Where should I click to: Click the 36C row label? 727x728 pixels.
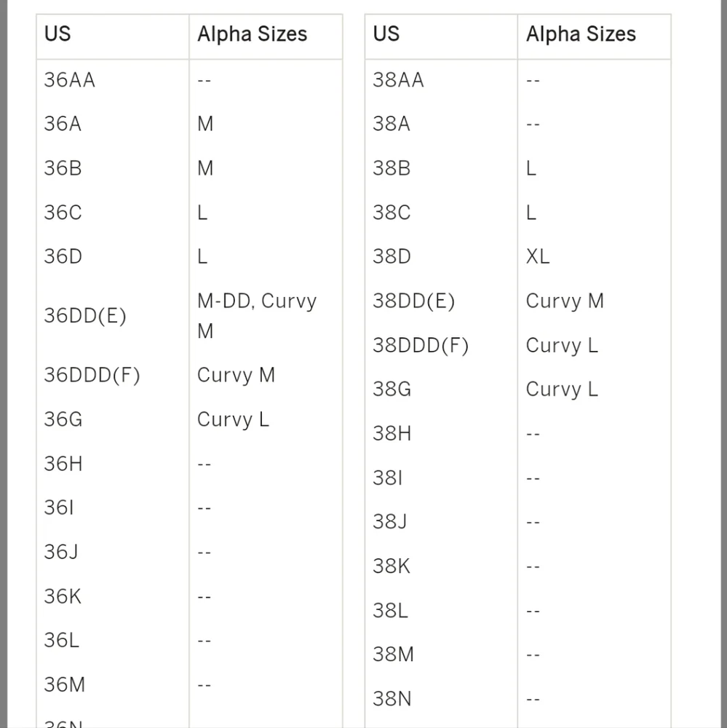click(x=63, y=213)
